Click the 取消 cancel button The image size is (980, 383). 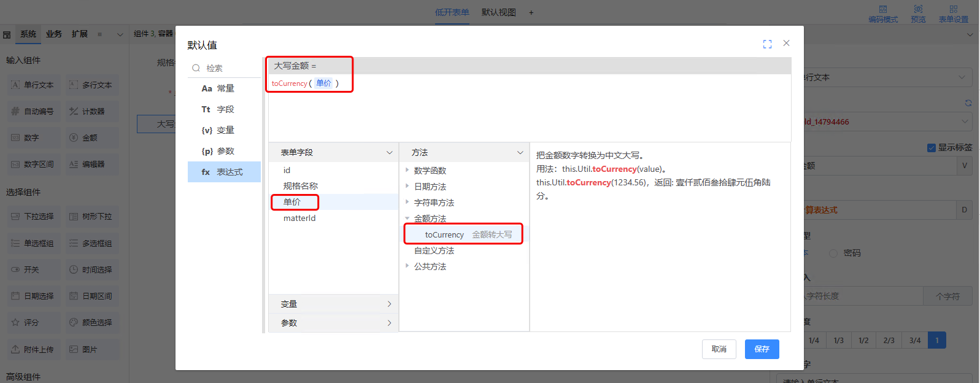(x=719, y=349)
